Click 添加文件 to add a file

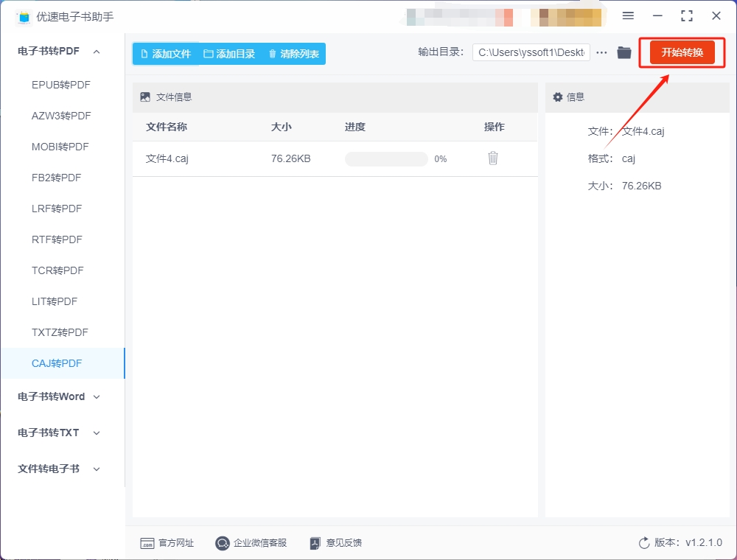[x=166, y=54]
